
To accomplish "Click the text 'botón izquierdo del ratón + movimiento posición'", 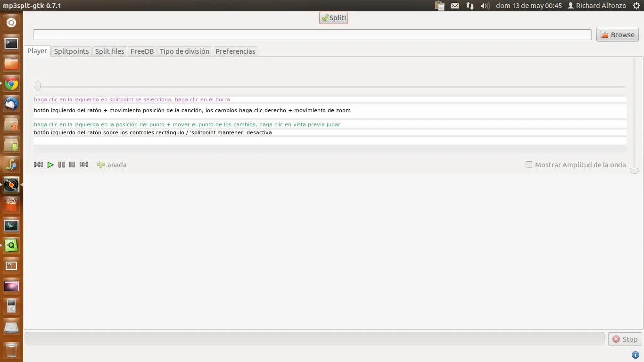I will pos(192,110).
